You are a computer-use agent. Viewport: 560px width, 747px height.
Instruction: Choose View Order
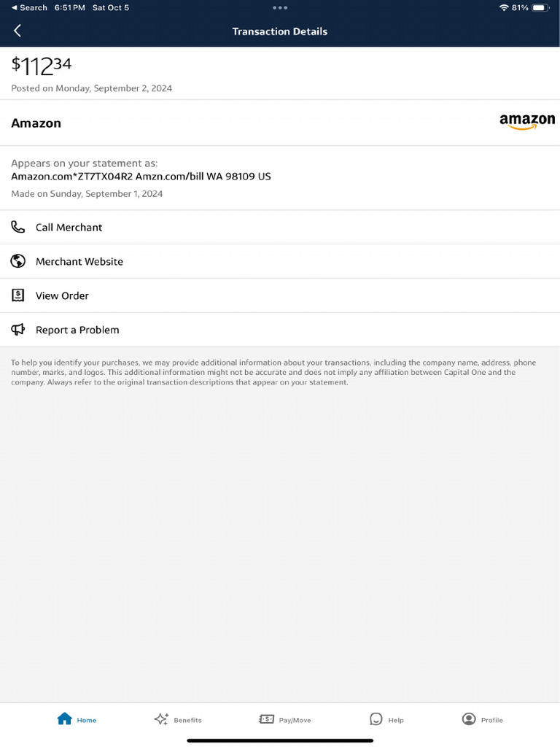click(x=63, y=296)
